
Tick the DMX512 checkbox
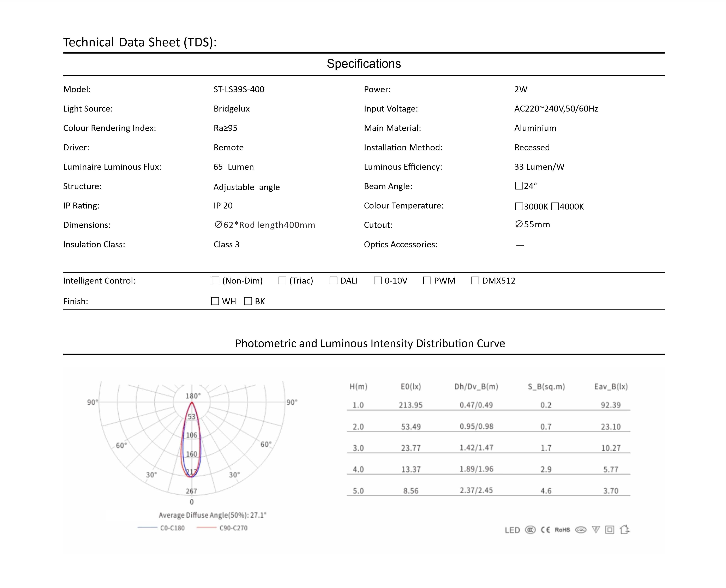[x=475, y=281]
